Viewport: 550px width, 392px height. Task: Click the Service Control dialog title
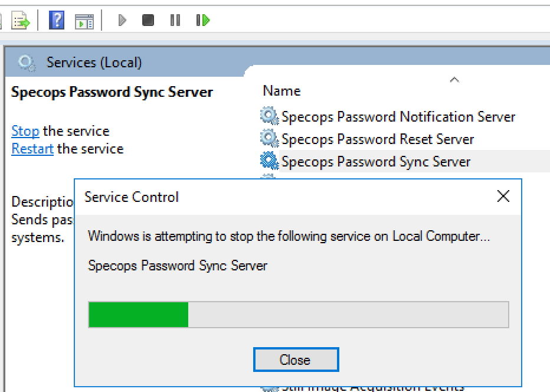(132, 197)
